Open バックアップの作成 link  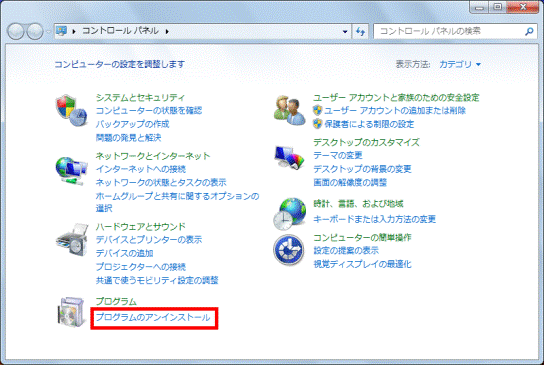click(x=133, y=124)
